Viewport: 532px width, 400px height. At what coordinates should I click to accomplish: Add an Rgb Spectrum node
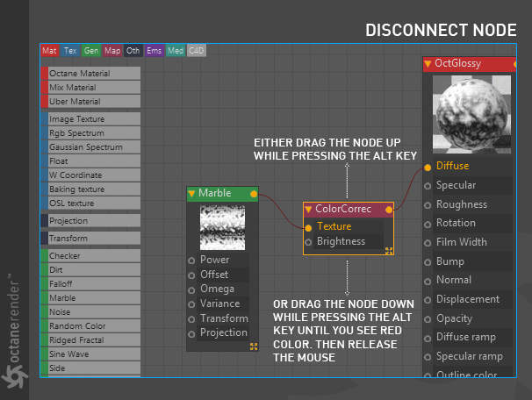[90, 132]
